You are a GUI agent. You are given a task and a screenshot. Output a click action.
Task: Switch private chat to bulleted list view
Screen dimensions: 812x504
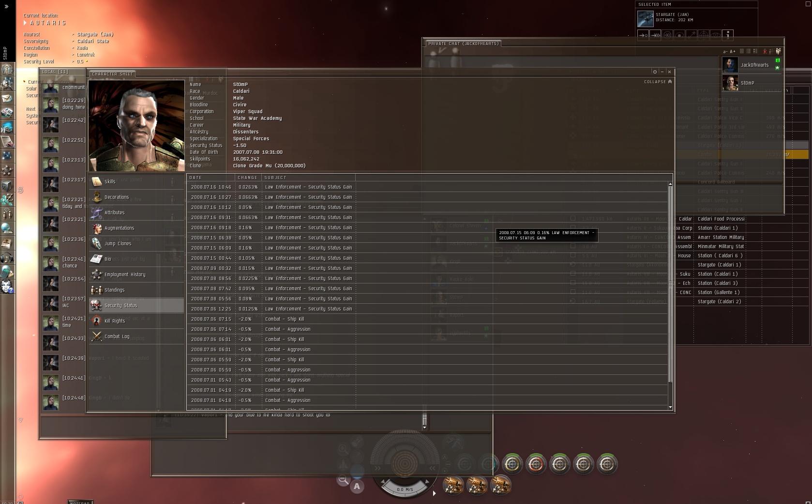point(749,51)
